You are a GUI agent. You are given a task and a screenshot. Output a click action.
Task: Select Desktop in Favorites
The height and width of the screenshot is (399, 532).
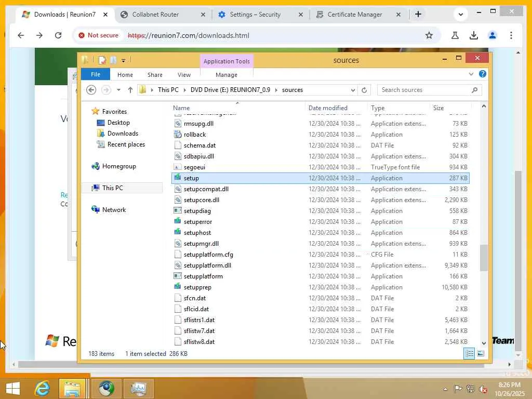(x=118, y=123)
